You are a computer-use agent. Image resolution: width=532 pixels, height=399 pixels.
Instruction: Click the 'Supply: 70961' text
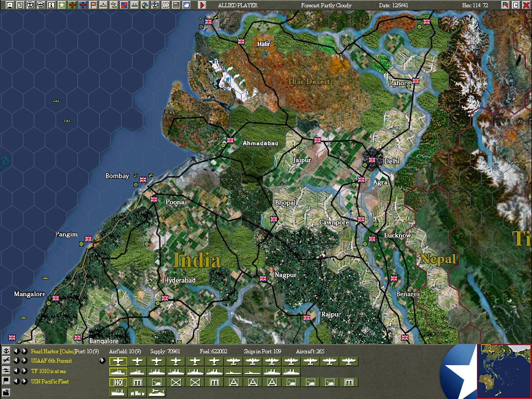pyautogui.click(x=165, y=351)
